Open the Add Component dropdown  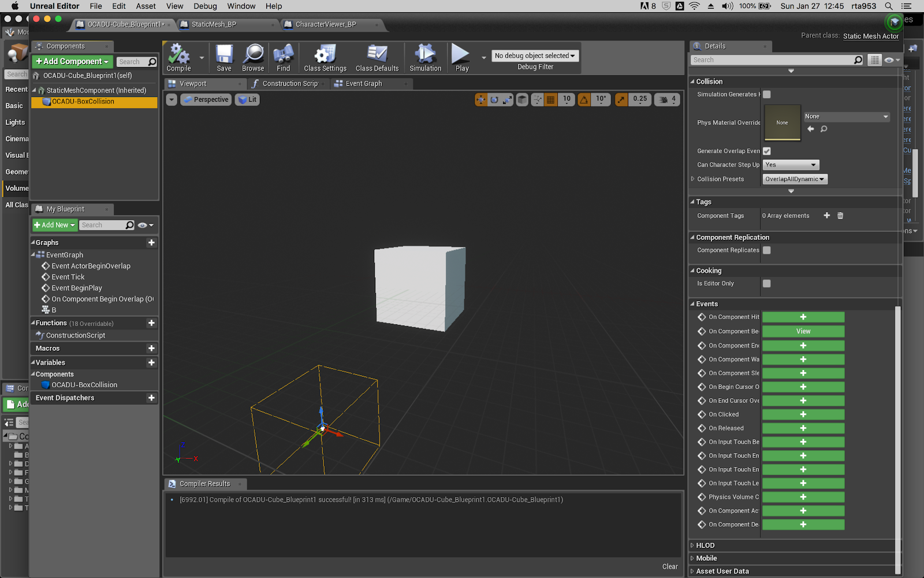(x=72, y=61)
